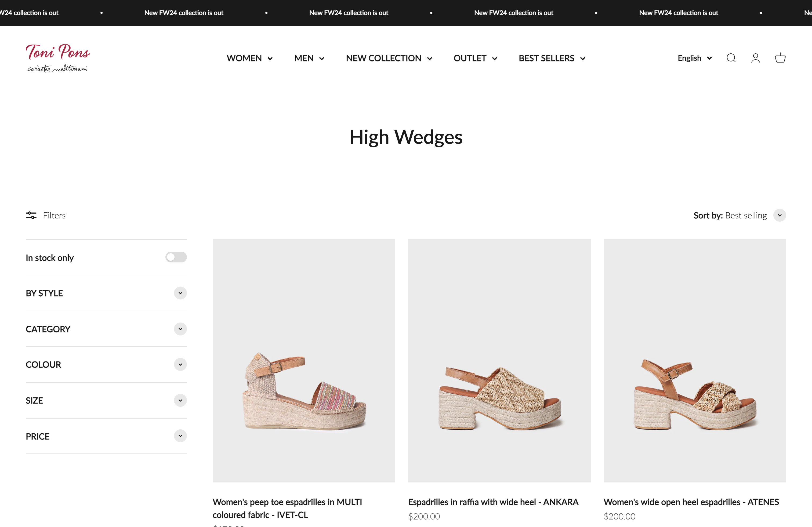
Task: Click the IVET-CL multicoloured espadrille image
Action: [x=304, y=361]
